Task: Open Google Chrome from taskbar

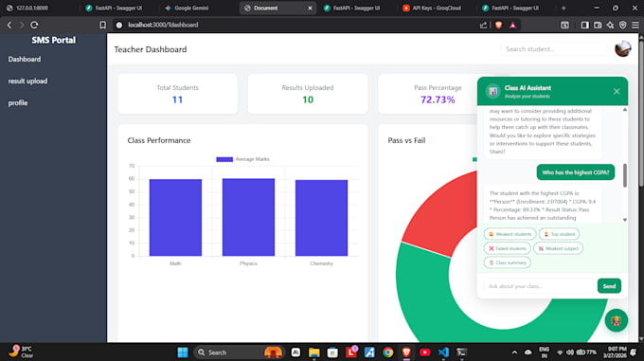Action: click(x=388, y=352)
